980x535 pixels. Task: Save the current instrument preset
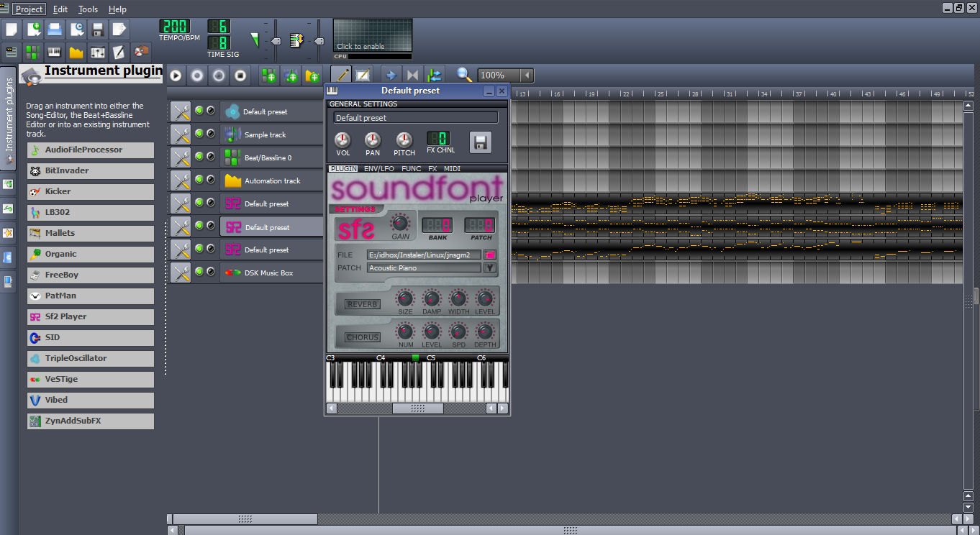click(x=481, y=142)
